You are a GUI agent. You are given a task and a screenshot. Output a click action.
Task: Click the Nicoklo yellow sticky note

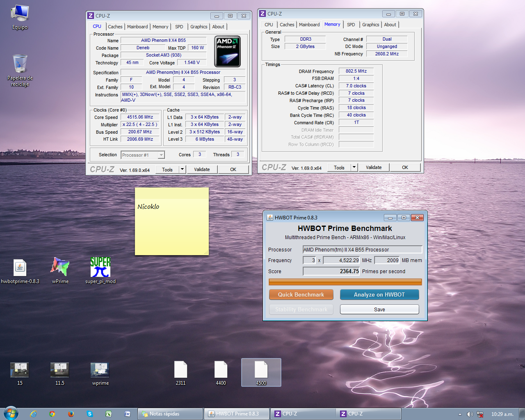[172, 221]
